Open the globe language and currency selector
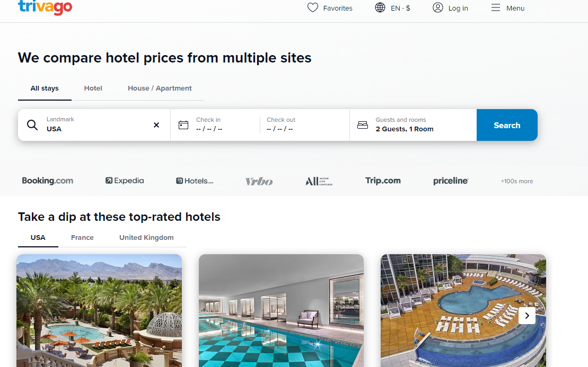The width and height of the screenshot is (588, 367). 380,8
